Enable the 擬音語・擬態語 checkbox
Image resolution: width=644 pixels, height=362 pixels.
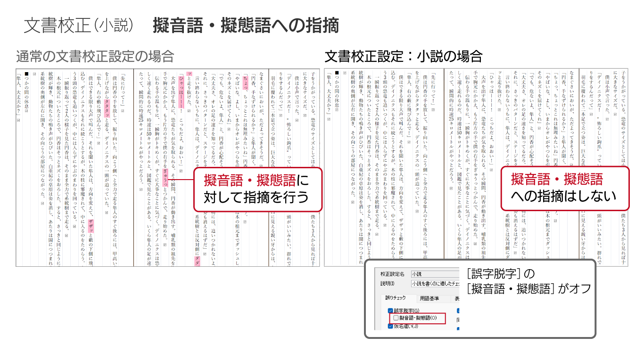(396, 318)
